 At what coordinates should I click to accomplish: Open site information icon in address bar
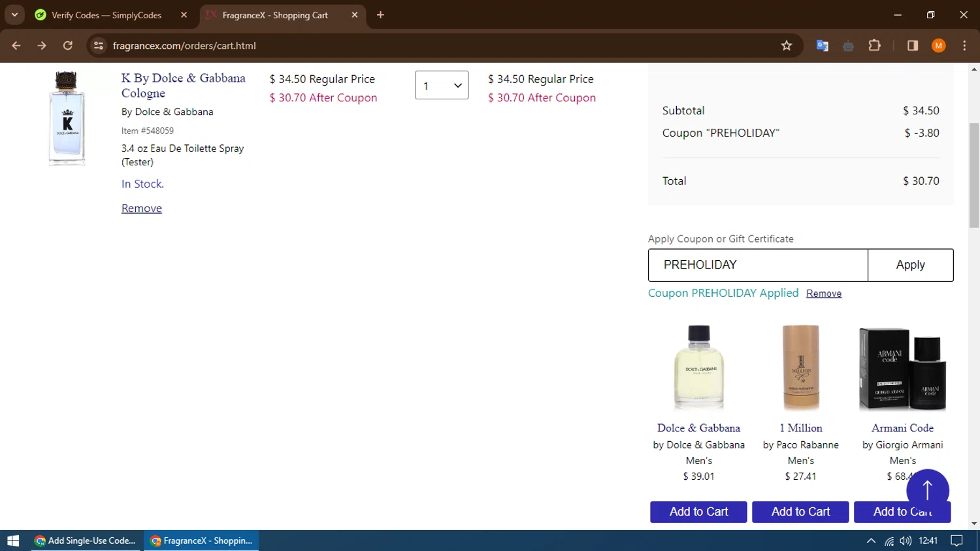click(99, 46)
